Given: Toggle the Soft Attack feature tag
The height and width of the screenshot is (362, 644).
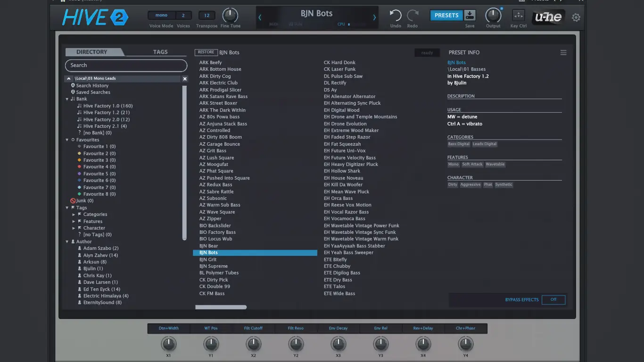Looking at the screenshot, I should (x=472, y=165).
